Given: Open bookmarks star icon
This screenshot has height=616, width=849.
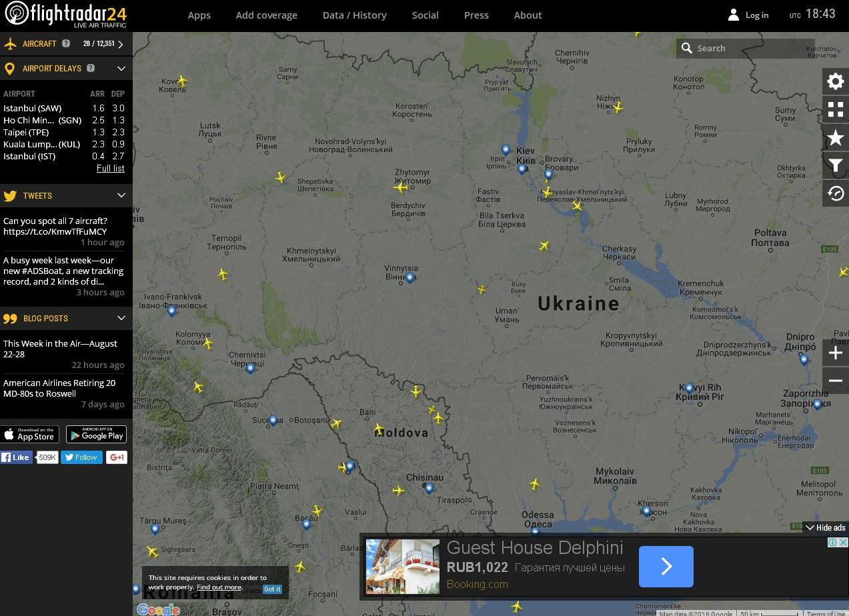Looking at the screenshot, I should pyautogui.click(x=835, y=138).
